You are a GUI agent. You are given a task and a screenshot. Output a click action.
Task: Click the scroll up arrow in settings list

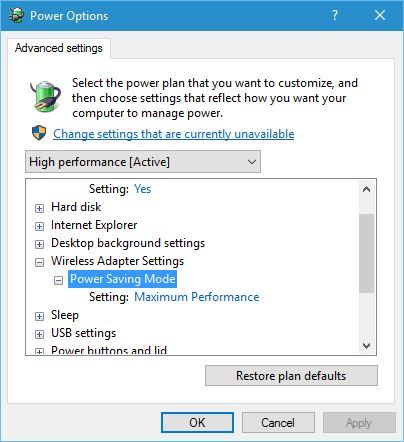[366, 189]
